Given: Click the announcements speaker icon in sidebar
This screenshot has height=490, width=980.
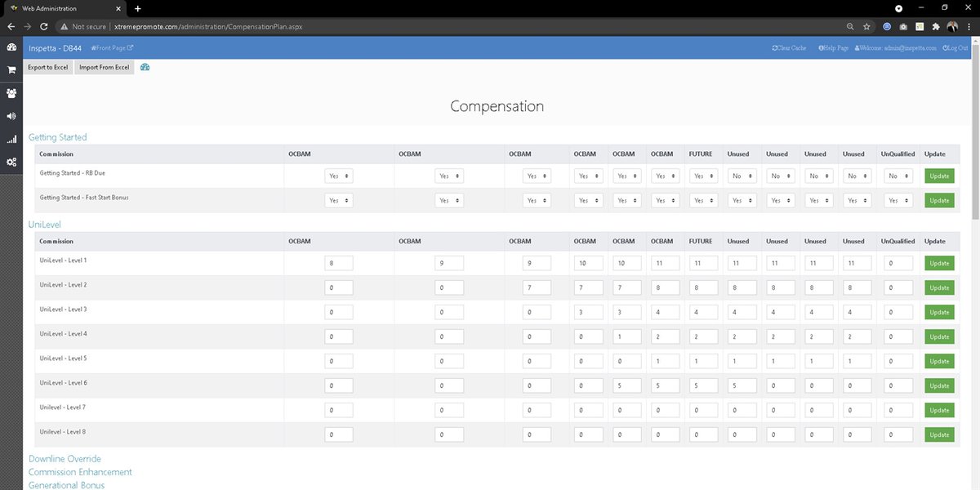Looking at the screenshot, I should (x=11, y=116).
